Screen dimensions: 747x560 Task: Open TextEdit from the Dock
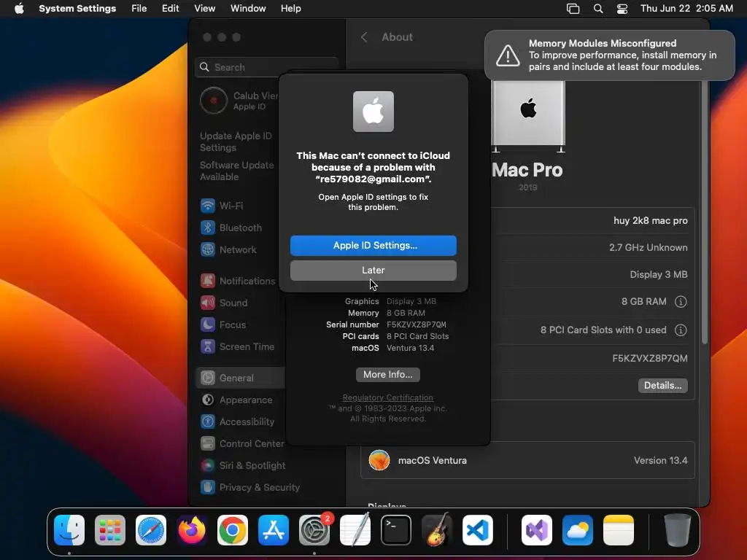tap(355, 530)
